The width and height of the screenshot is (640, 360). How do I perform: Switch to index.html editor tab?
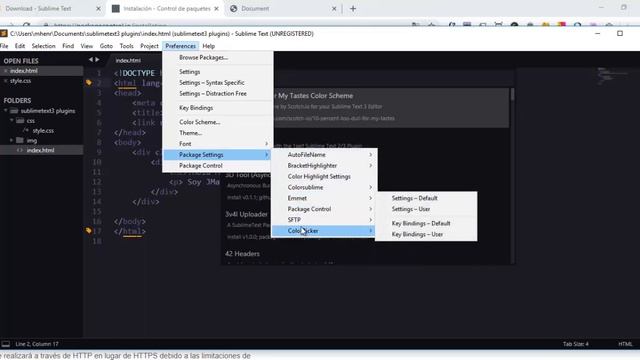coord(128,60)
